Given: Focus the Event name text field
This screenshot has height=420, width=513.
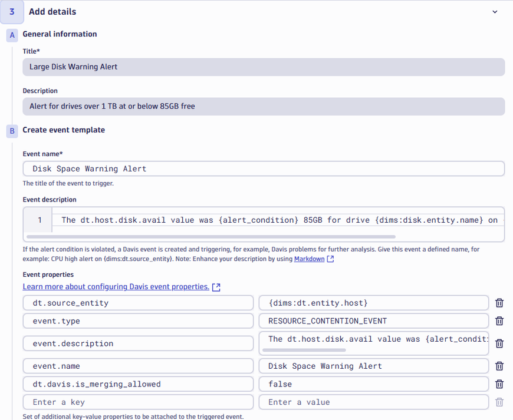Looking at the screenshot, I should point(264,168).
